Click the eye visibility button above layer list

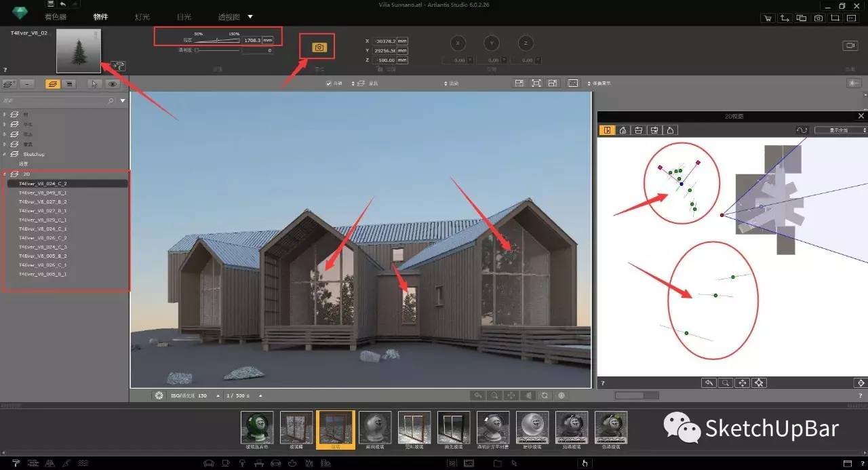(113, 84)
